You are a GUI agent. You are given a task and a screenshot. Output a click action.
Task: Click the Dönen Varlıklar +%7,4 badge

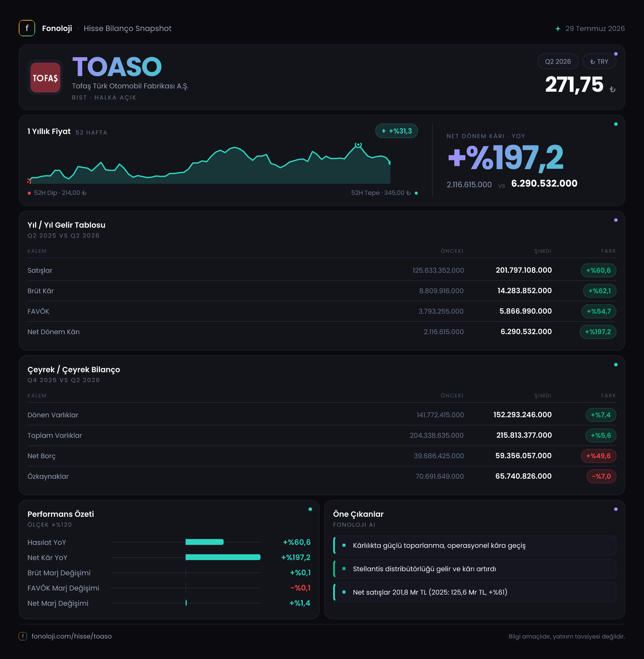[x=601, y=415]
